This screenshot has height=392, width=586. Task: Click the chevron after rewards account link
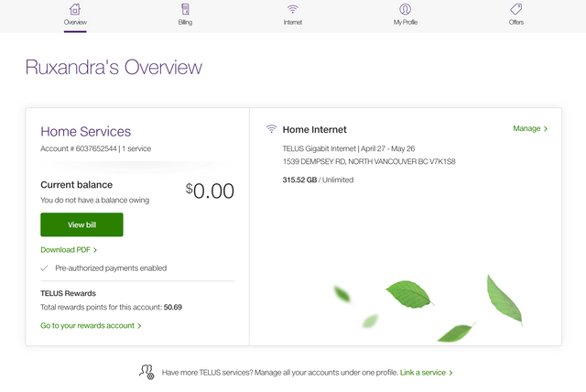point(139,326)
